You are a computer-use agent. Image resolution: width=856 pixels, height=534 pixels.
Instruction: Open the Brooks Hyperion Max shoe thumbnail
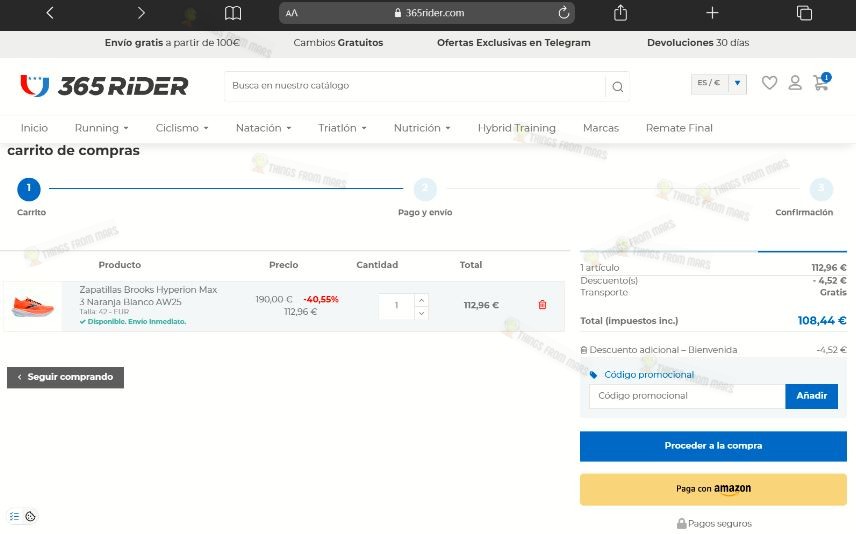pos(33,306)
